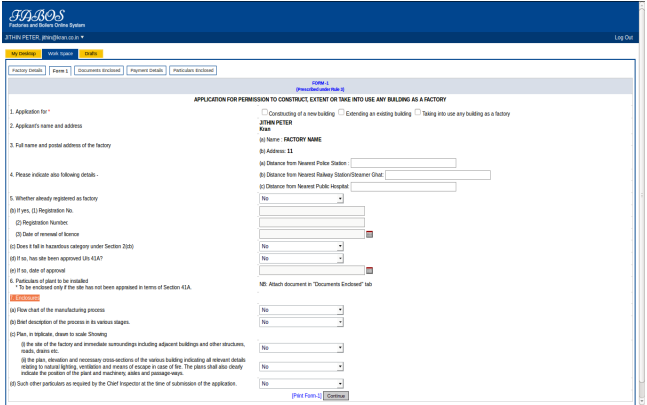Click the Print Form-1 link

click(x=307, y=396)
